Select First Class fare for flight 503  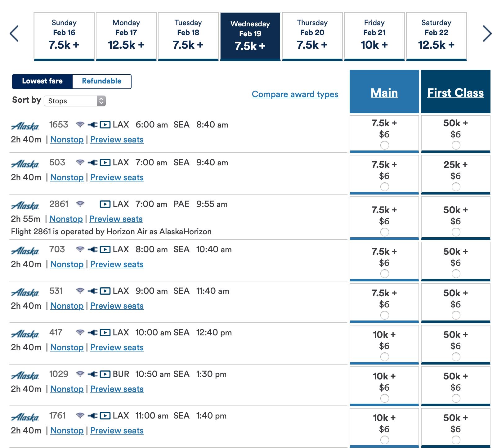pos(456,186)
